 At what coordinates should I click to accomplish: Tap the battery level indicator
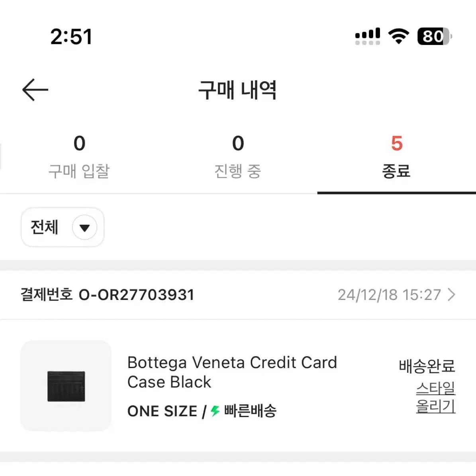tap(435, 36)
